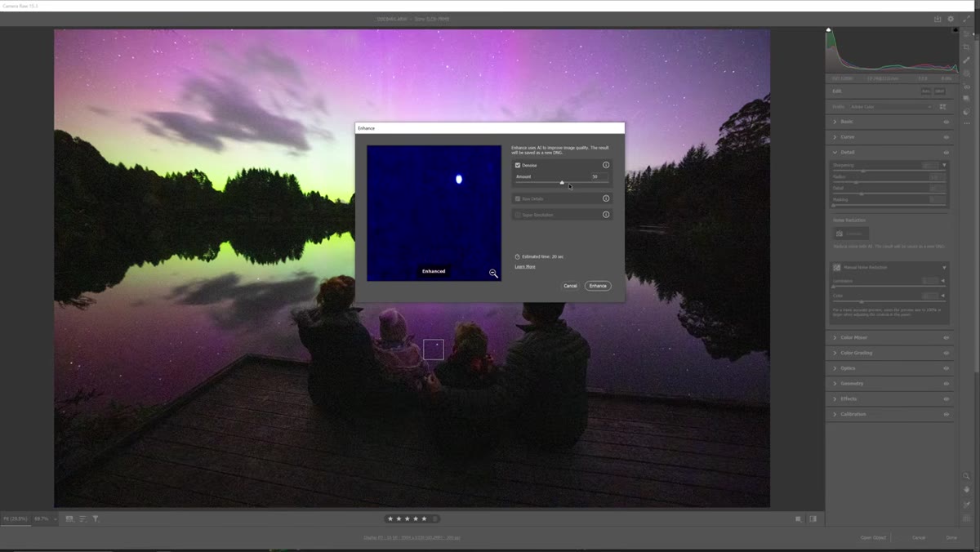Click the filmstrip toggle icon at bottom left

coord(69,519)
